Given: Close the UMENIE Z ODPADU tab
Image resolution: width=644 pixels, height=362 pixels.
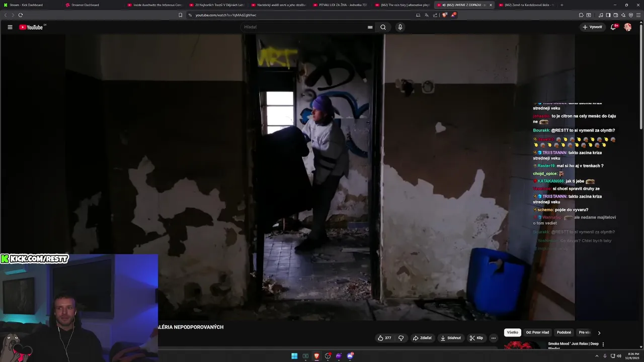Looking at the screenshot, I should click(x=491, y=5).
